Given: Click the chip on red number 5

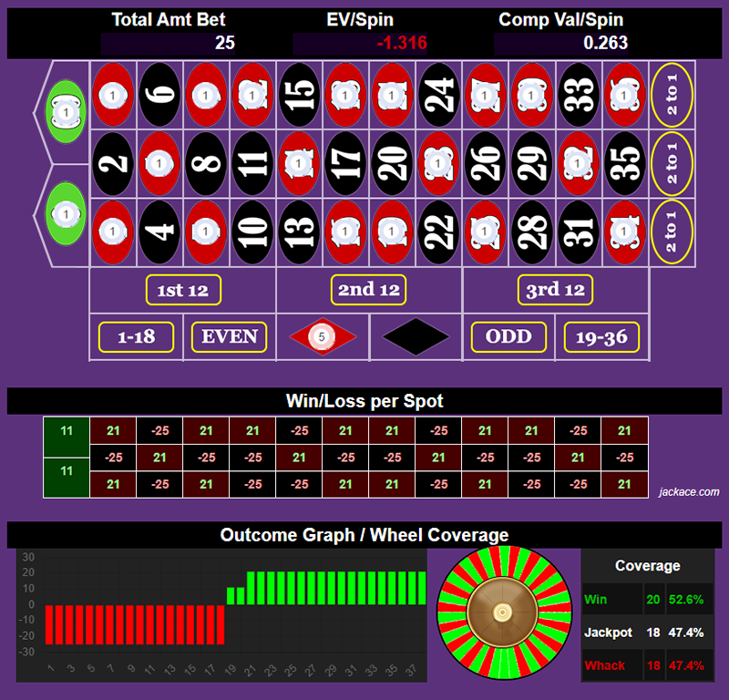Looking at the screenshot, I should tap(159, 163).
